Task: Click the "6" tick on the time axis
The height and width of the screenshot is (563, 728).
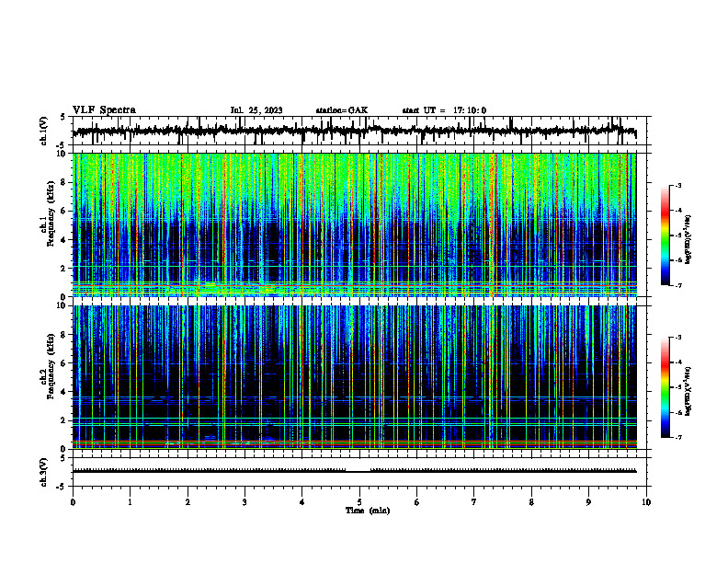Action: 417,502
